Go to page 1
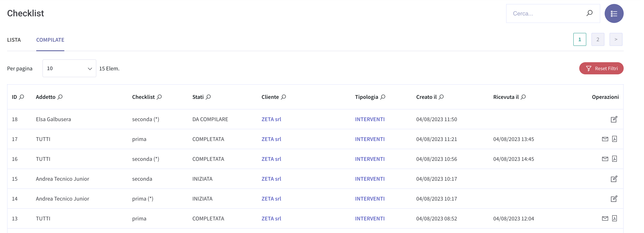This screenshot has height=233, width=644. [x=579, y=39]
